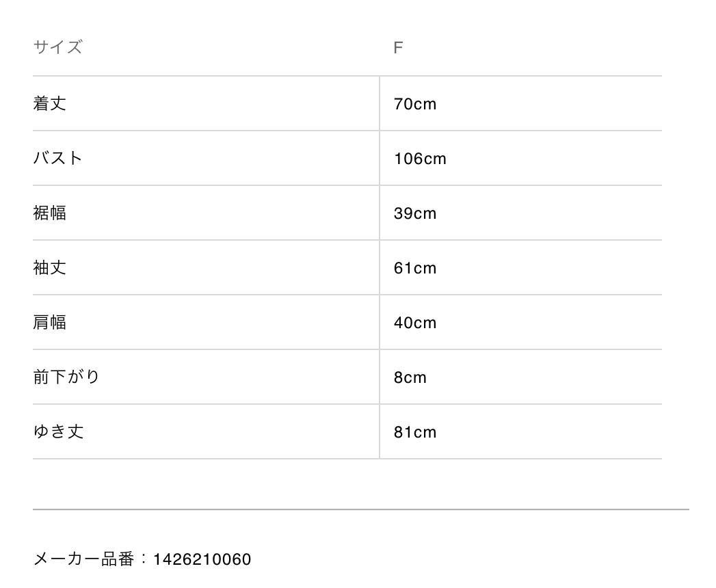The width and height of the screenshot is (716, 588).
Task: Click the 着丈 row label
Action: pos(50,103)
